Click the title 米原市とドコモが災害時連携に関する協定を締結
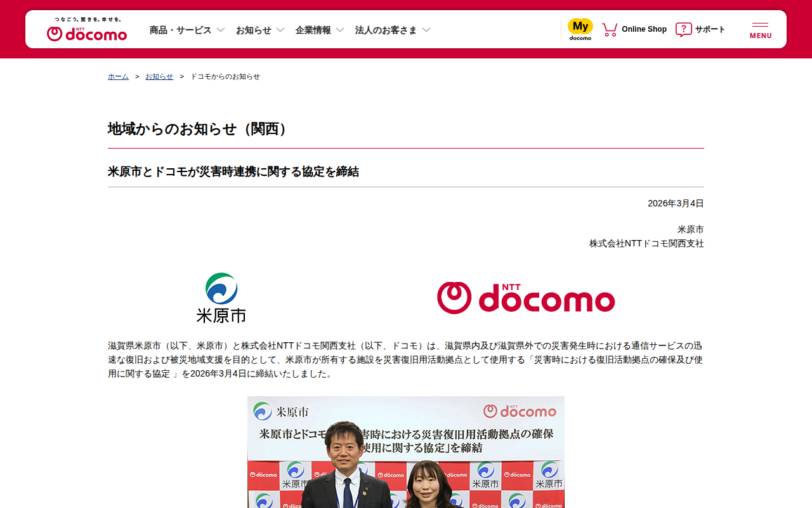This screenshot has width=812, height=508. 233,171
